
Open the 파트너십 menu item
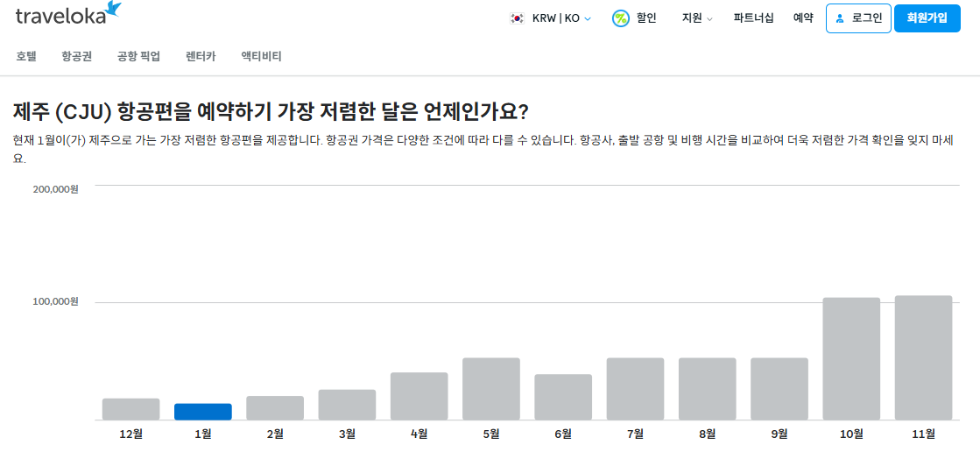coord(754,18)
